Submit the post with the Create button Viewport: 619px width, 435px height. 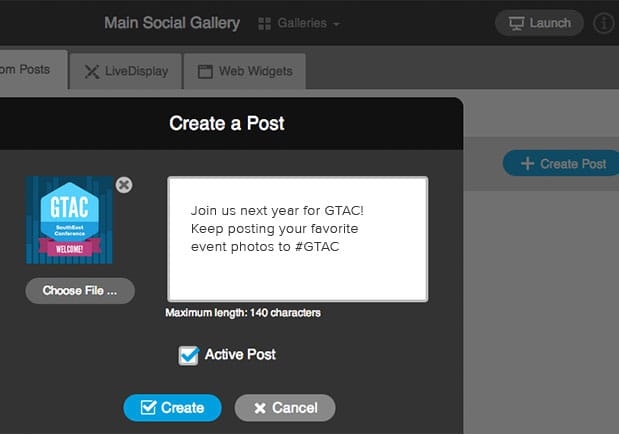coord(172,408)
